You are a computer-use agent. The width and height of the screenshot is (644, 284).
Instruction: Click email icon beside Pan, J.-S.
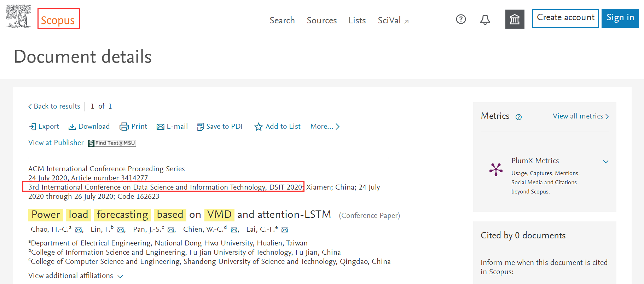171,230
